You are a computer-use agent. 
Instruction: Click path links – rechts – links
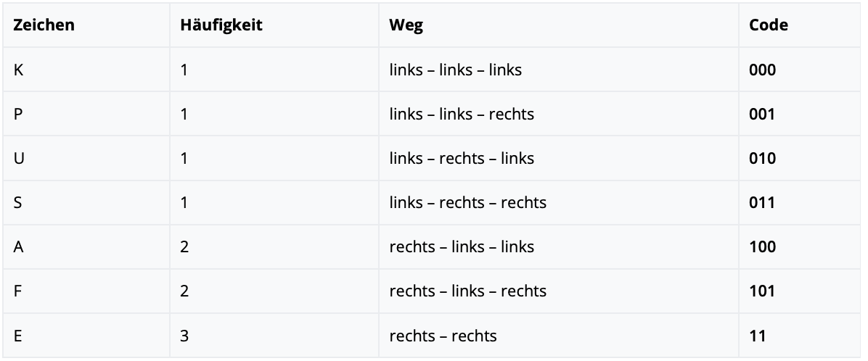(x=462, y=158)
